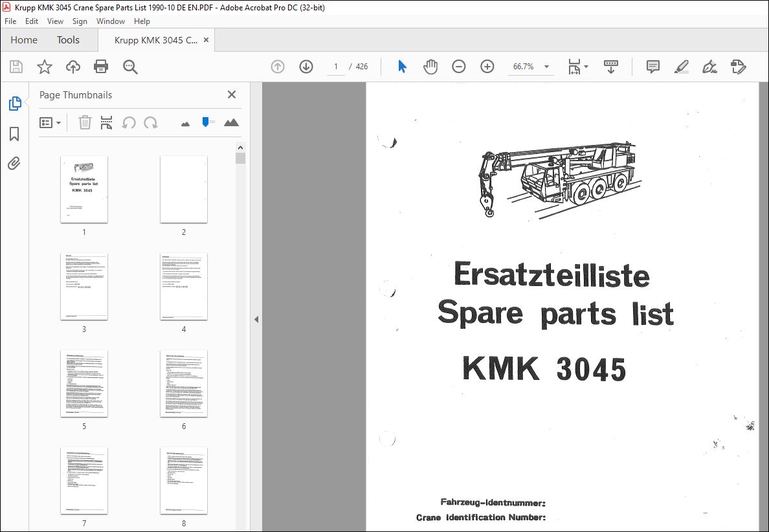The height and width of the screenshot is (532, 769).
Task: Select page 2 thumbnail
Action: [x=184, y=189]
